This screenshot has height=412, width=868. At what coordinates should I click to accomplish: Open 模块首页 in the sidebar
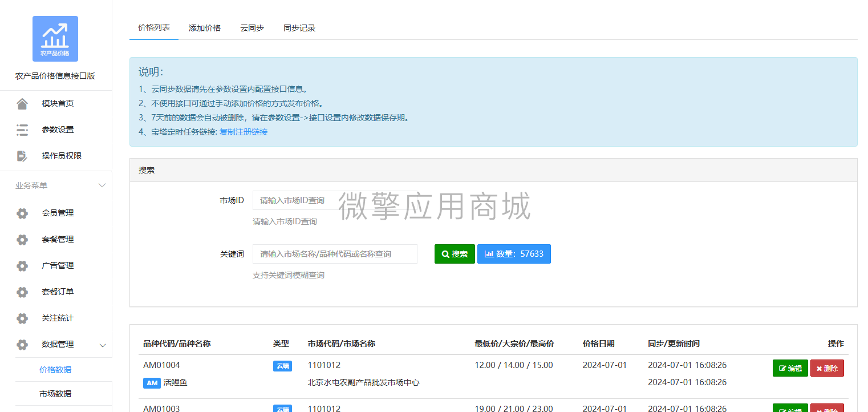pyautogui.click(x=58, y=103)
